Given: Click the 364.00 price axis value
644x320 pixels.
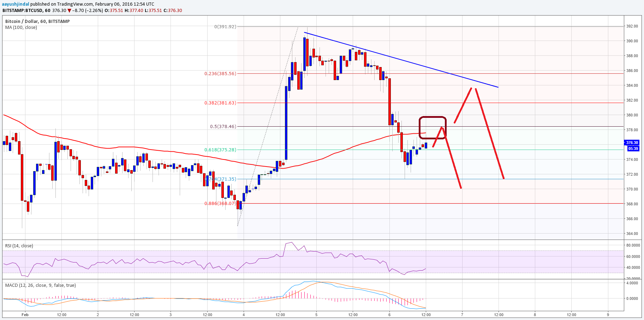Looking at the screenshot, I should 632,234.
